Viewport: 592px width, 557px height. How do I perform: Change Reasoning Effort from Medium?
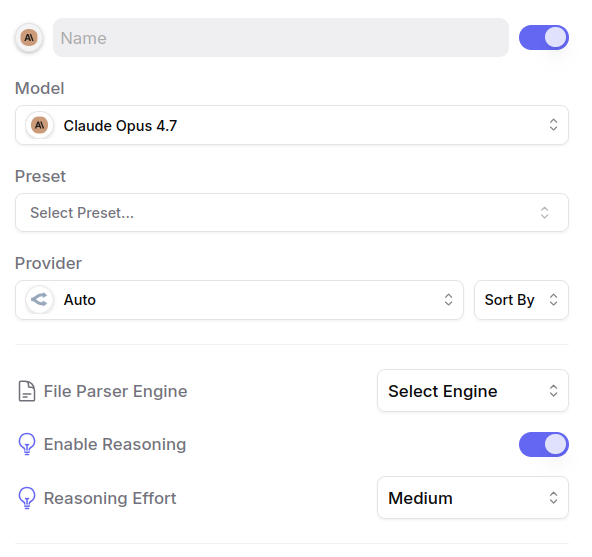click(x=473, y=498)
